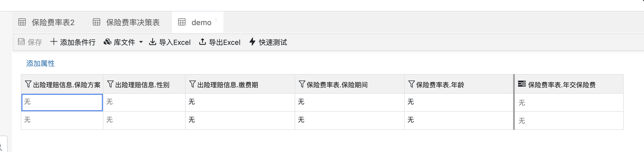Image resolution: width=644 pixels, height=152 pixels.
Task: Click the filter icon on 性别 column
Action: (110, 84)
